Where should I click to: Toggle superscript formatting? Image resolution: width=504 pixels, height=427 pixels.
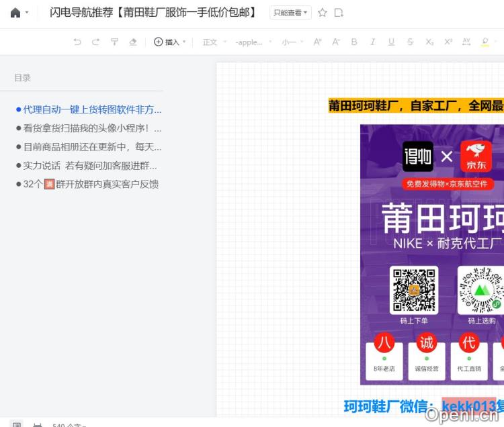click(448, 42)
